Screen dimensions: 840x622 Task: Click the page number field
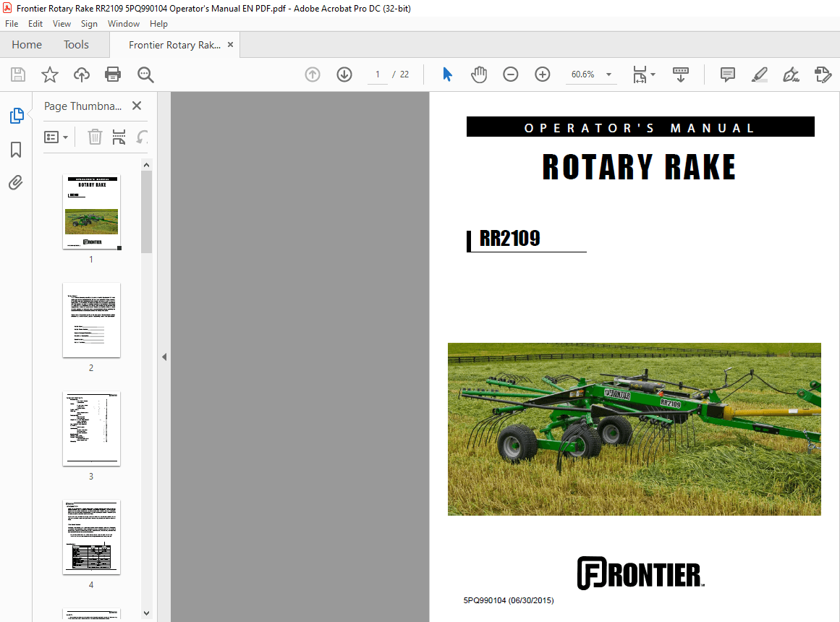tap(377, 74)
